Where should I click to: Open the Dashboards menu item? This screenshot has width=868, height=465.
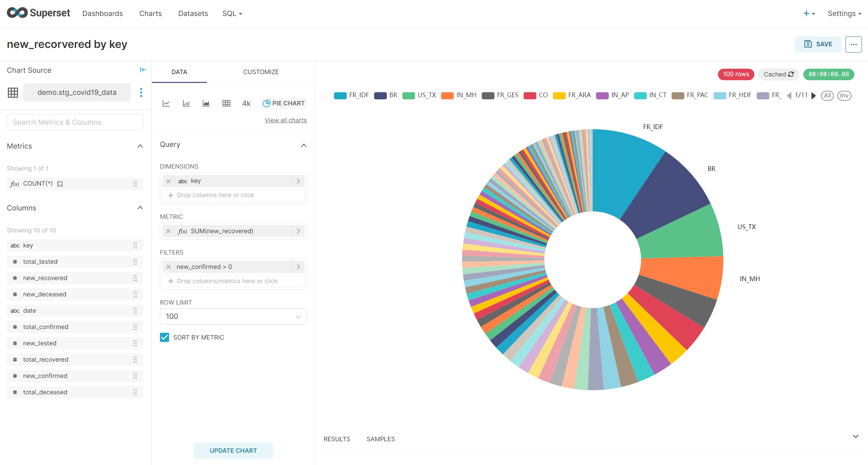click(x=102, y=14)
